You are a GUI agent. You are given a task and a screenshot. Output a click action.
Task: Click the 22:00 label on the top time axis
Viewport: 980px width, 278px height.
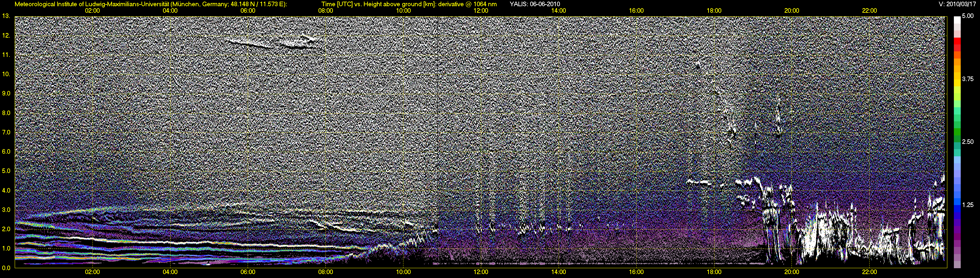pyautogui.click(x=869, y=11)
